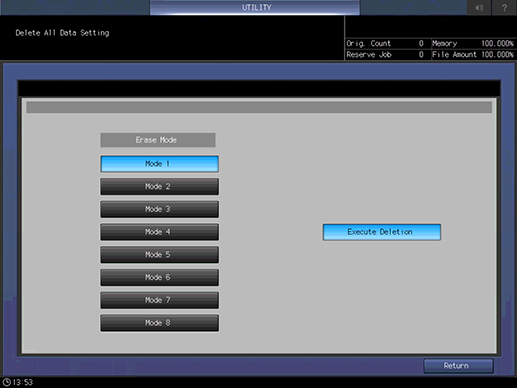The image size is (517, 388).
Task: Select erase Mode 2
Action: pyautogui.click(x=159, y=186)
